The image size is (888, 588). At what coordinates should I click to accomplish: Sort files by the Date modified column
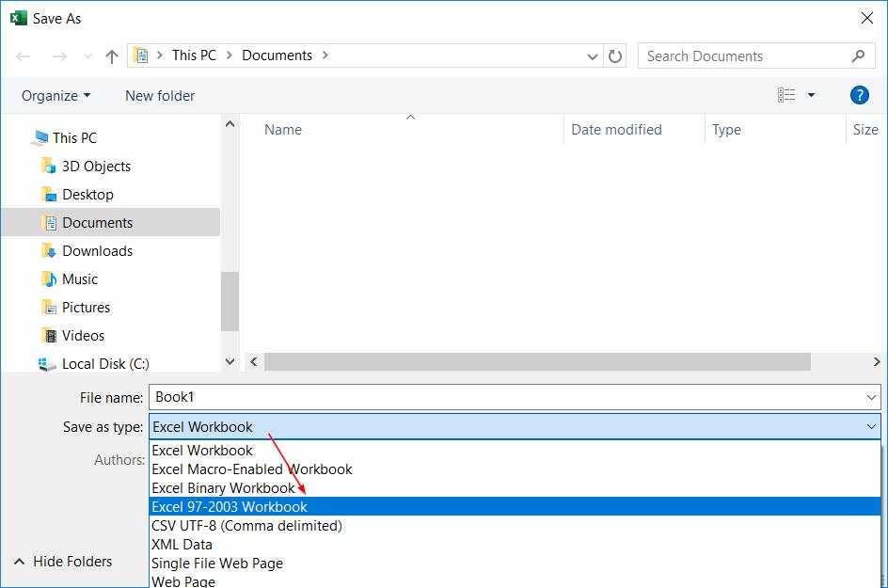point(616,129)
